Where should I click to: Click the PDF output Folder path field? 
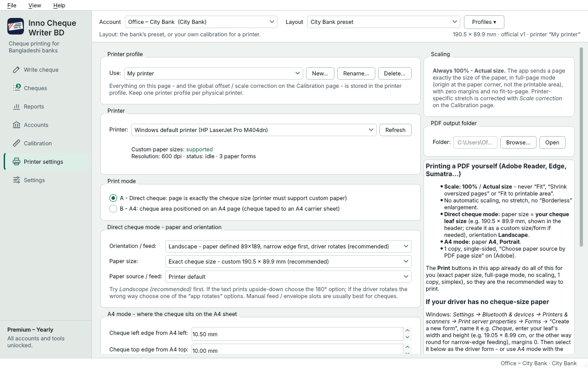[475, 143]
